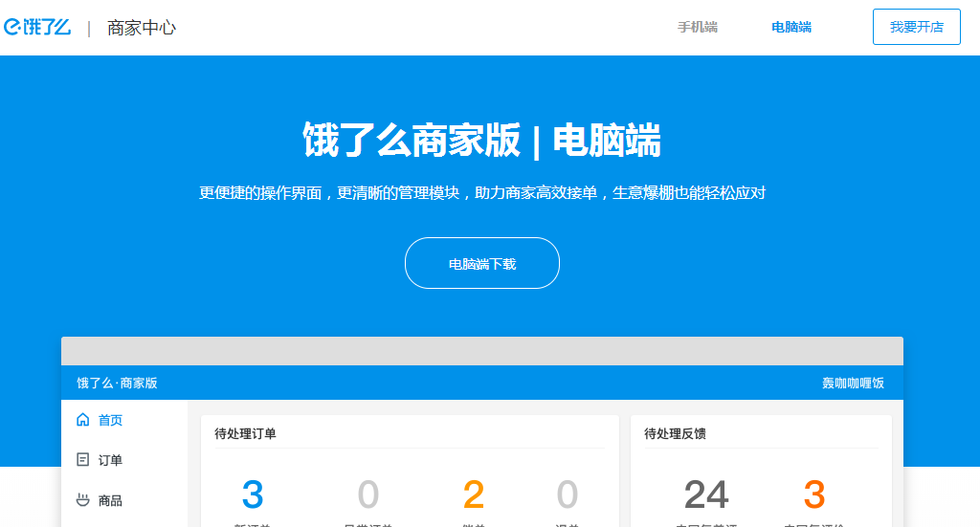This screenshot has width=980, height=527.
Task: Open the 商家中心 title link
Action: point(142,28)
